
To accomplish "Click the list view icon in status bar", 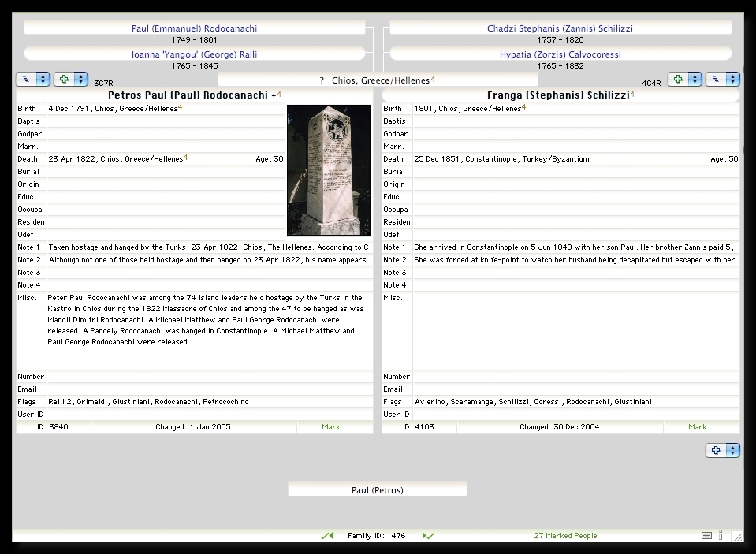I will pos(706,536).
